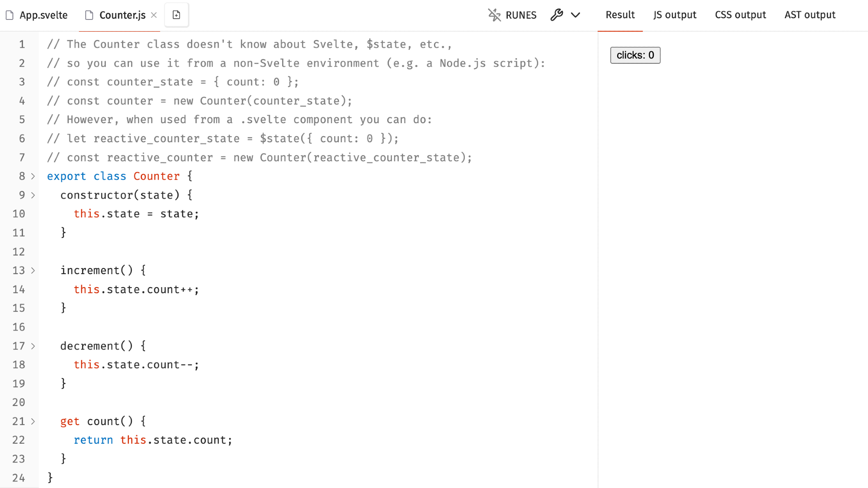Click the add new file icon
The height and width of the screenshot is (488, 868).
tap(176, 15)
